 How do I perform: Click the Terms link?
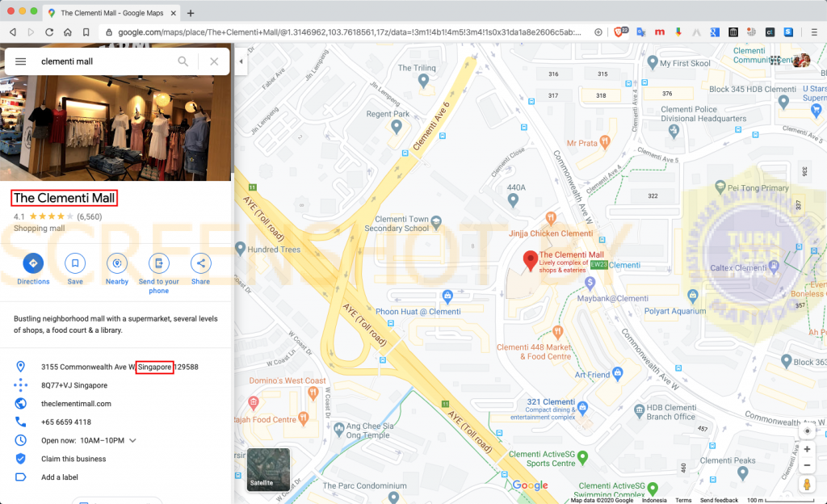[x=683, y=500]
